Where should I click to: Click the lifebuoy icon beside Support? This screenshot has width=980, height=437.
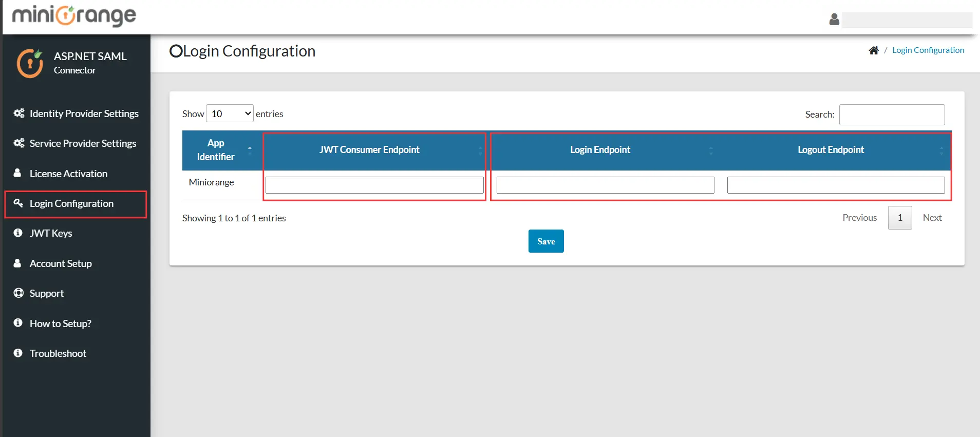point(18,293)
